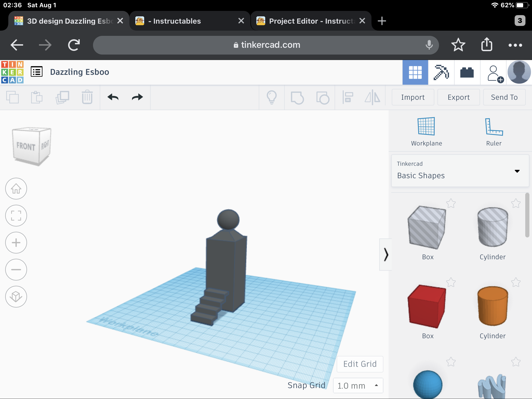Click the Copy tool icon
The width and height of the screenshot is (532, 399).
[12, 97]
